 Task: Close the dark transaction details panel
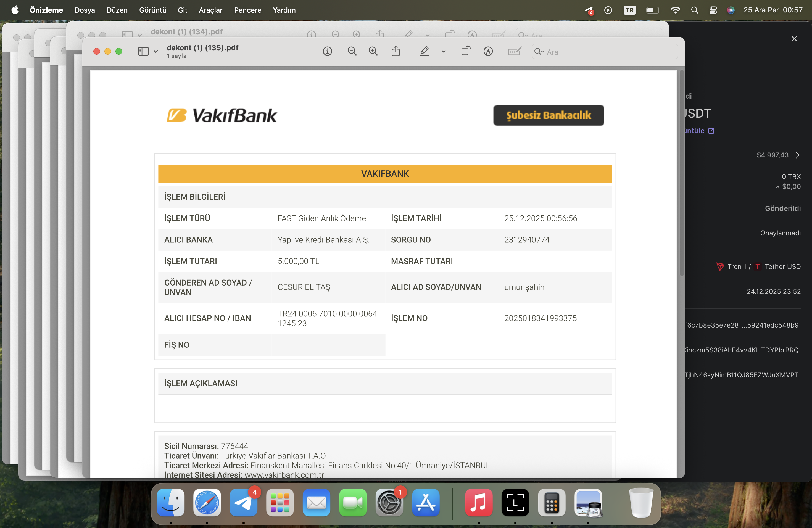[x=794, y=39]
